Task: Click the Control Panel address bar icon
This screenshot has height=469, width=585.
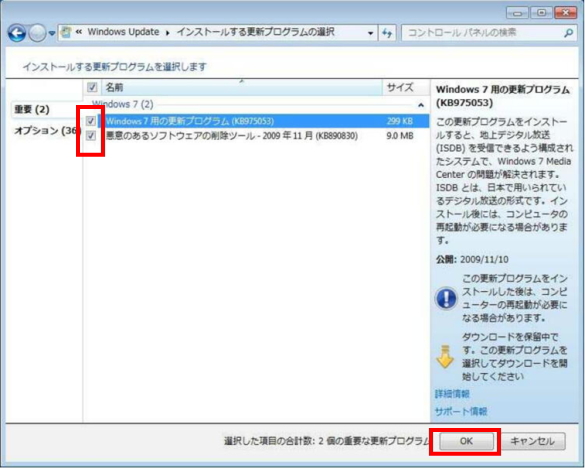Action: pos(66,32)
